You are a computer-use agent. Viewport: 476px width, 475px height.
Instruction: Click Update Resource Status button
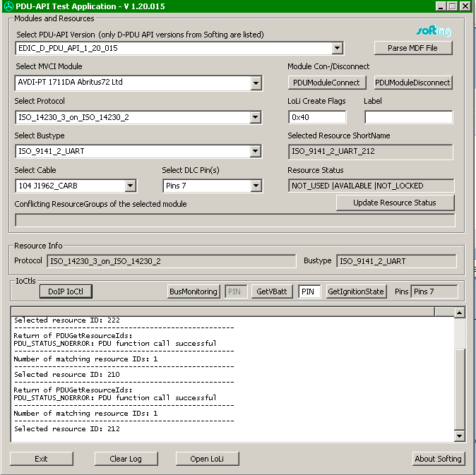click(395, 203)
